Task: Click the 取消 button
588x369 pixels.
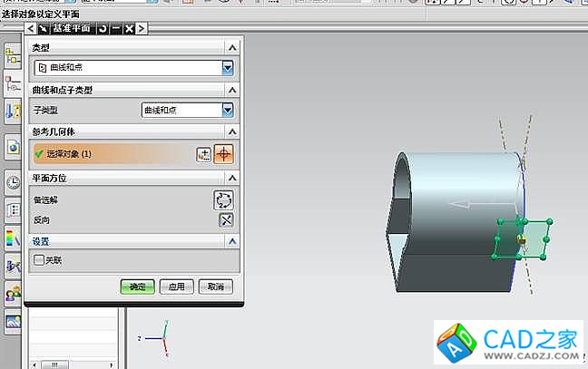Action: point(216,286)
